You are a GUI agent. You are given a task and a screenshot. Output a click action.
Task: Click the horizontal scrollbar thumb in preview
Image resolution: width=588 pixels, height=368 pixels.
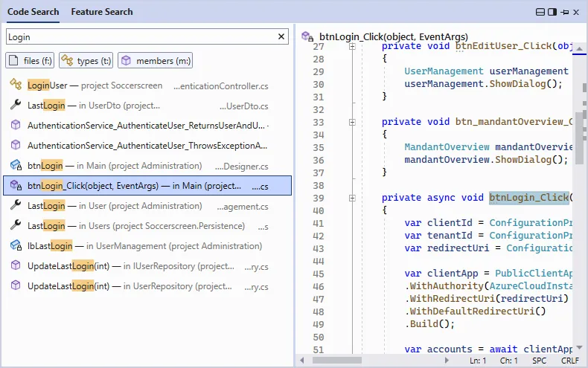click(x=336, y=361)
